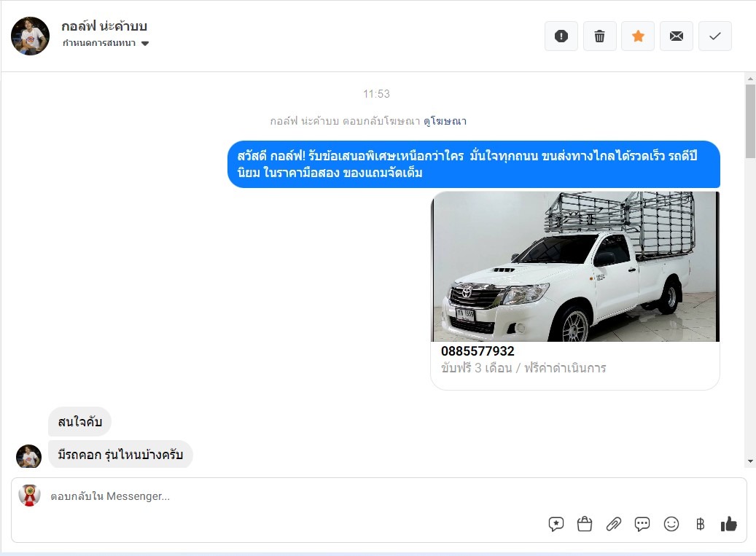Select the มีรถคอก รุ่นไหนบ้างครับ message
Image resolution: width=756 pixels, height=556 pixels.
120,454
